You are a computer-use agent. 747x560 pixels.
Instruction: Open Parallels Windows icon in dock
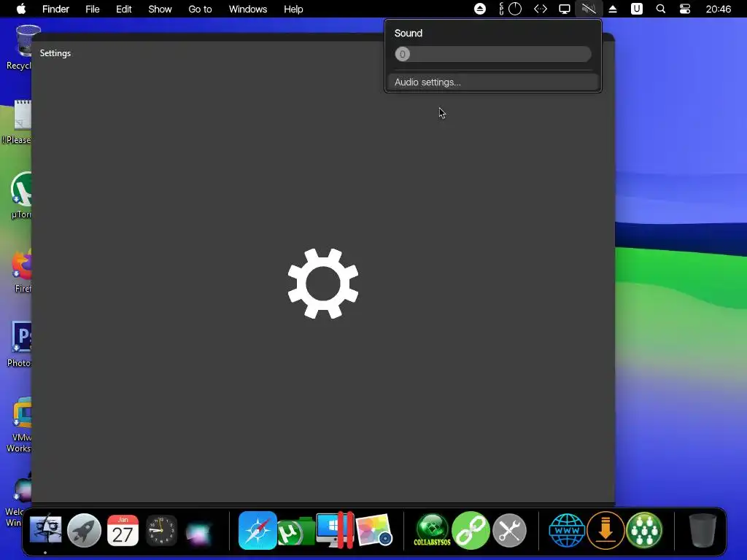(336, 530)
